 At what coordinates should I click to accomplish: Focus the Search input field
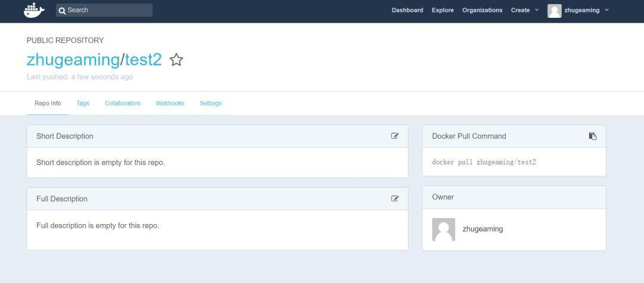click(x=104, y=10)
